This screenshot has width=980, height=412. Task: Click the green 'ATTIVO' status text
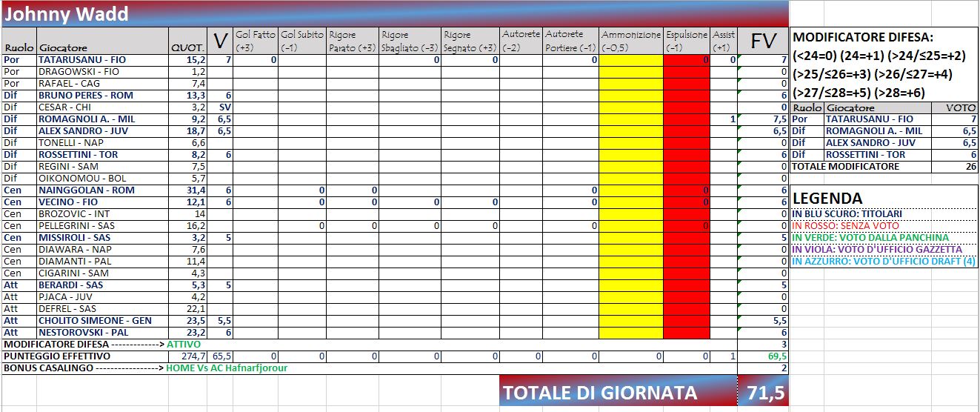click(x=183, y=344)
